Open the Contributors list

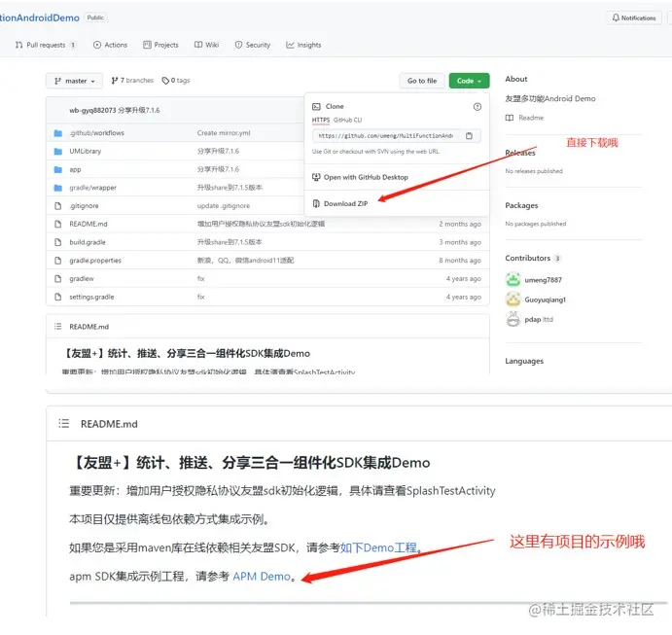pyautogui.click(x=532, y=259)
